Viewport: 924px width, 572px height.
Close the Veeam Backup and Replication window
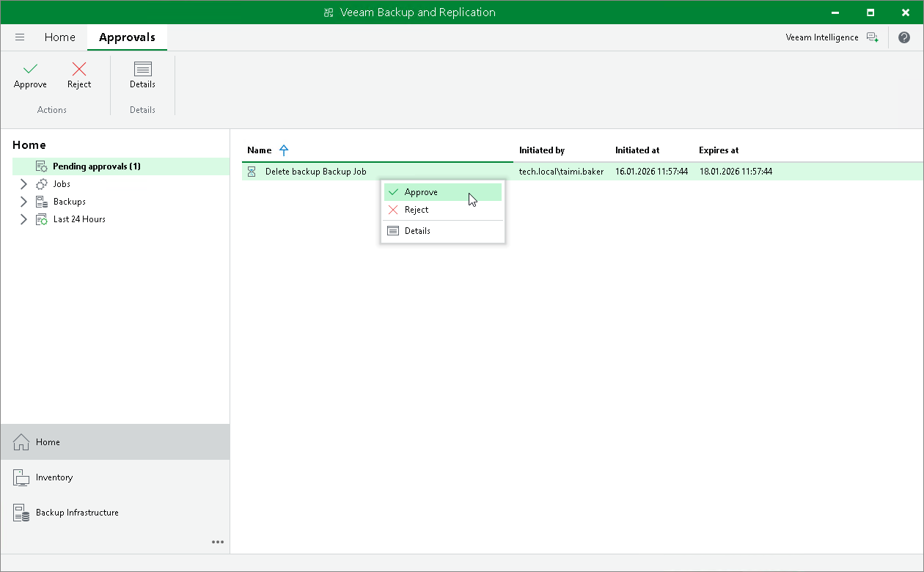point(905,12)
